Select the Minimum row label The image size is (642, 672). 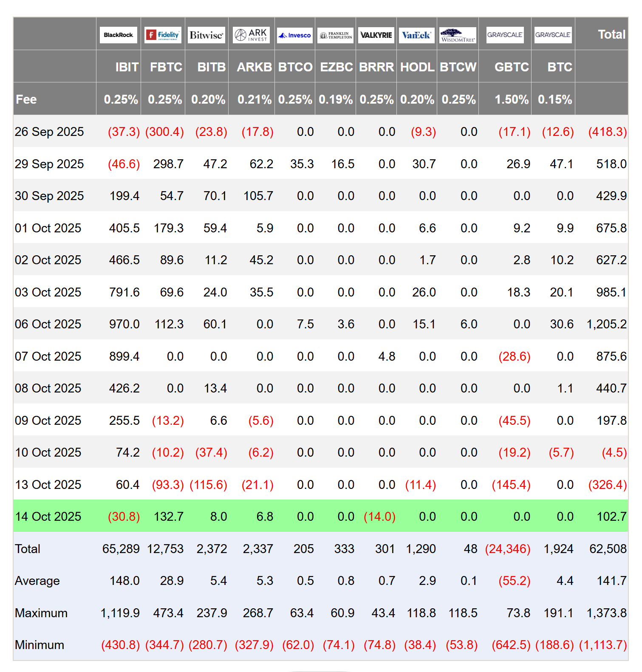pos(40,645)
